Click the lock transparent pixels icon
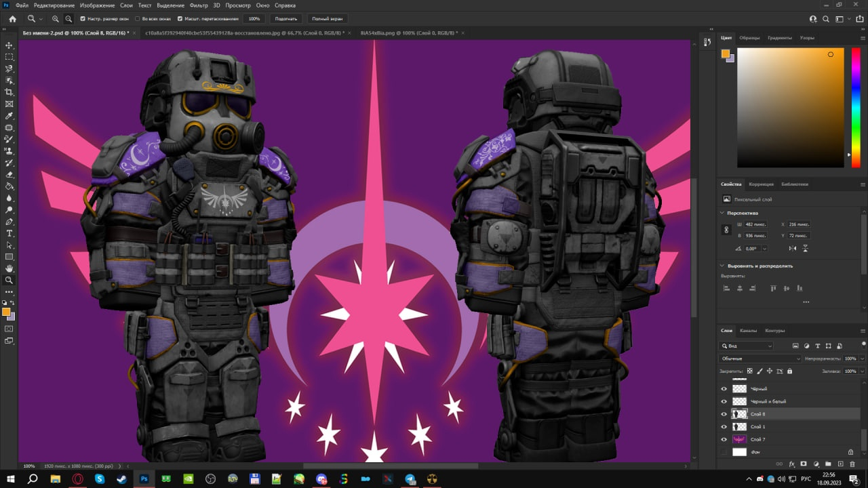The image size is (868, 488). coord(749,371)
